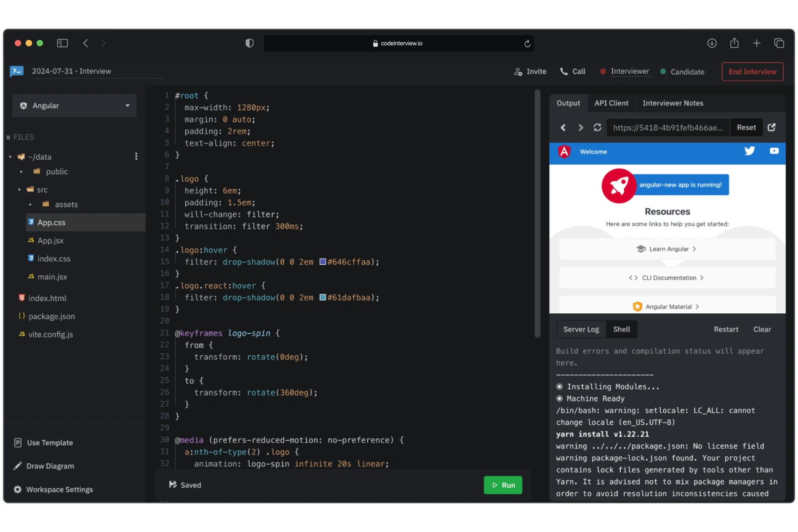Click the Twitter icon in preview
The image size is (798, 532).
pos(750,151)
